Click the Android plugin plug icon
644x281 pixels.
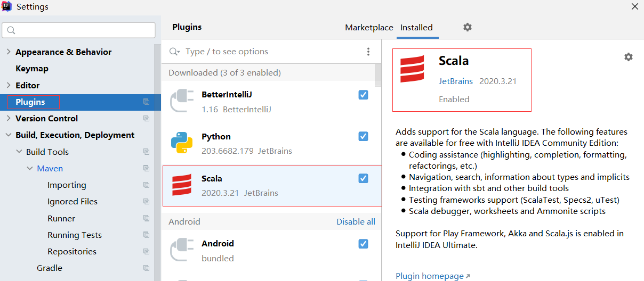[182, 251]
